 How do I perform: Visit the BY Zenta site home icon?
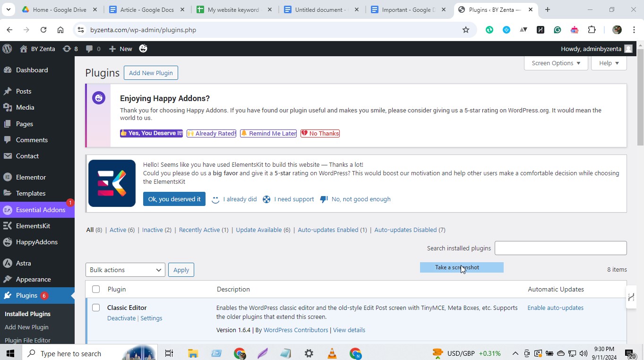point(24,49)
